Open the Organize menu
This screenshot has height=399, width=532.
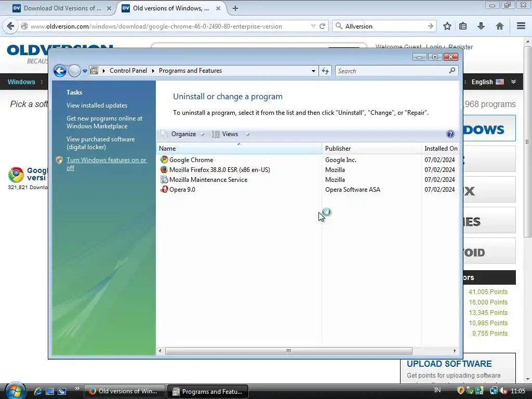183,134
